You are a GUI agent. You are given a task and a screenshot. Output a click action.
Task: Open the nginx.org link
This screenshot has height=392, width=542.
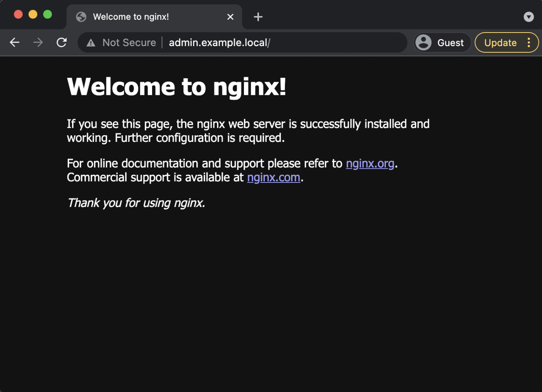coord(370,163)
